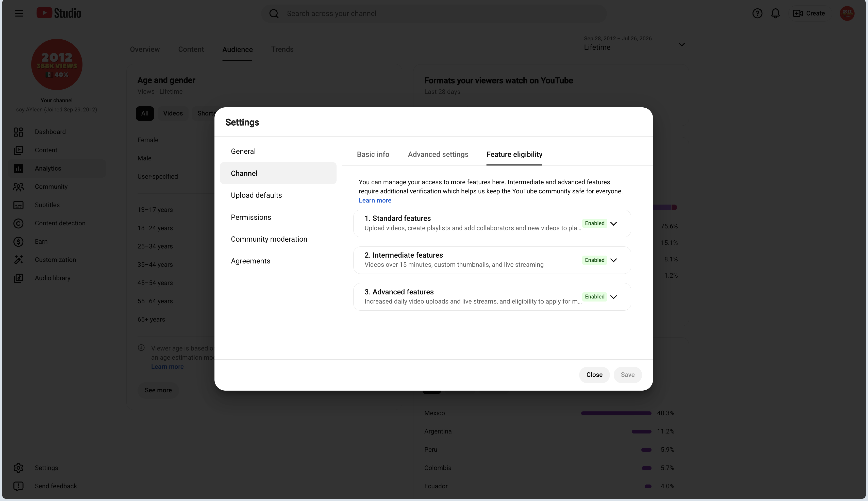Click the Colombia country row label
Viewport: 868px width, 501px height.
point(438,468)
